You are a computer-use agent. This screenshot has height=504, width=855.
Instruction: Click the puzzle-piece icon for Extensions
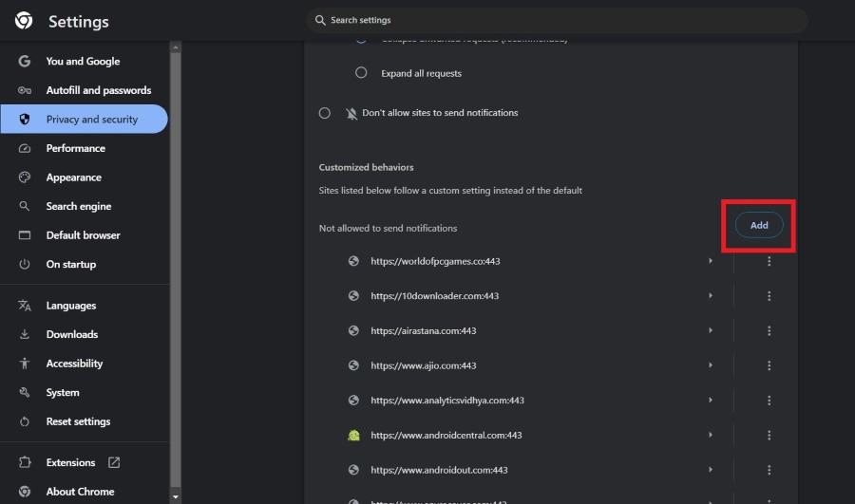click(25, 462)
